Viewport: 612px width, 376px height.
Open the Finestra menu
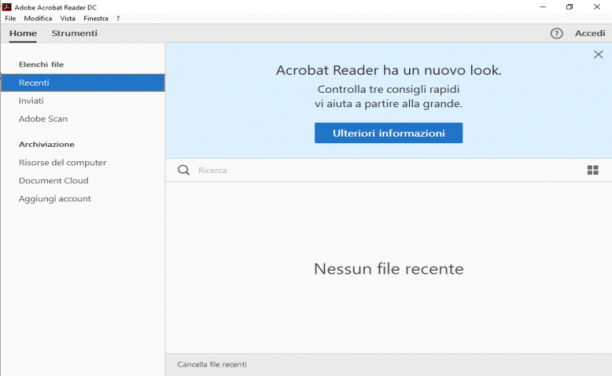pos(96,18)
